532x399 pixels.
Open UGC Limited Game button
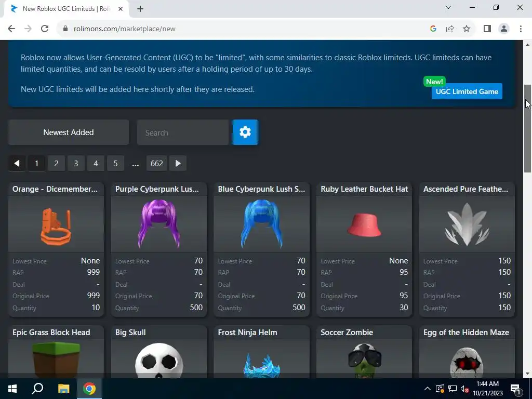click(x=467, y=91)
